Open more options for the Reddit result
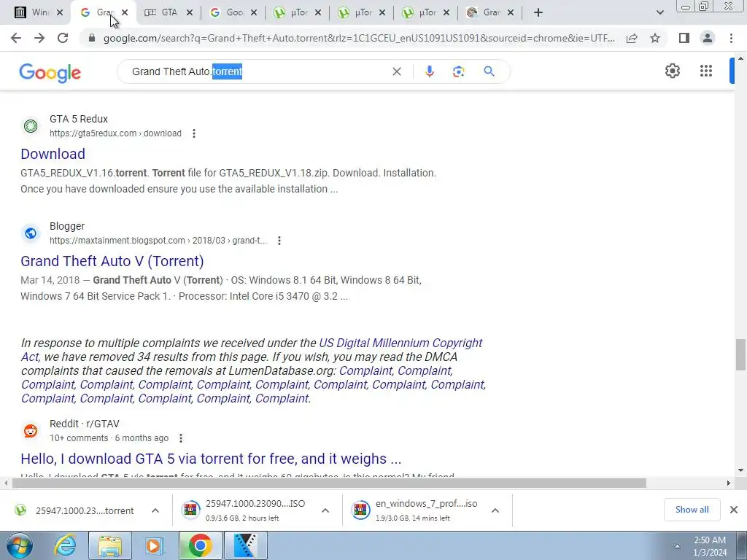This screenshot has width=747, height=560. click(181, 438)
